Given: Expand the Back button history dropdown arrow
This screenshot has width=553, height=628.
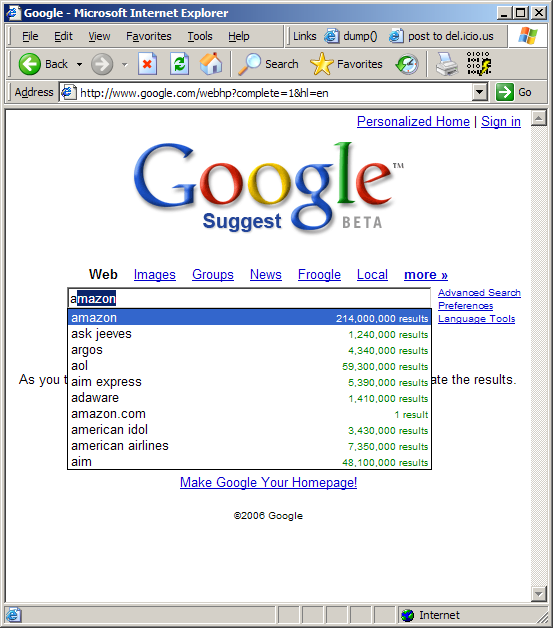Looking at the screenshot, I should click(80, 64).
